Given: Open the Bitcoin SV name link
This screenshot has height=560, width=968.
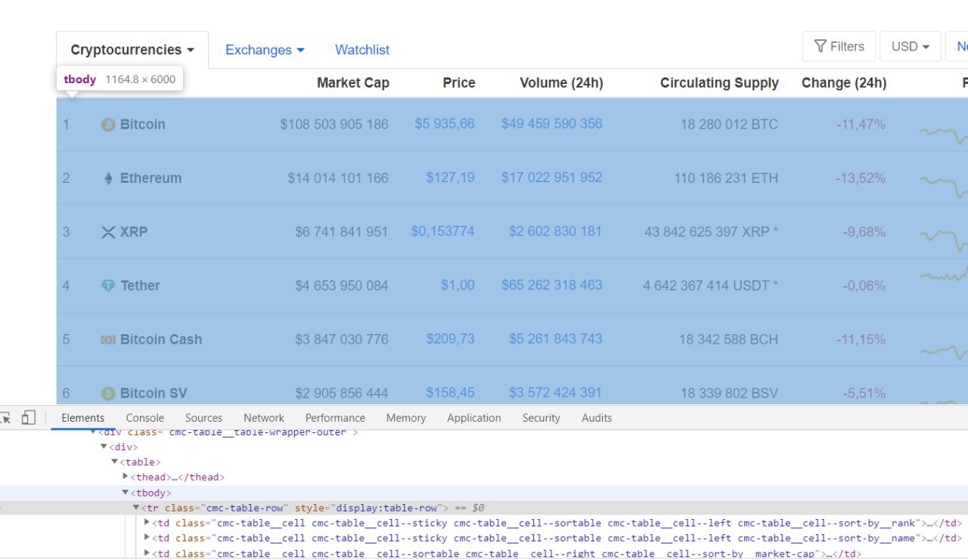Looking at the screenshot, I should (x=154, y=393).
